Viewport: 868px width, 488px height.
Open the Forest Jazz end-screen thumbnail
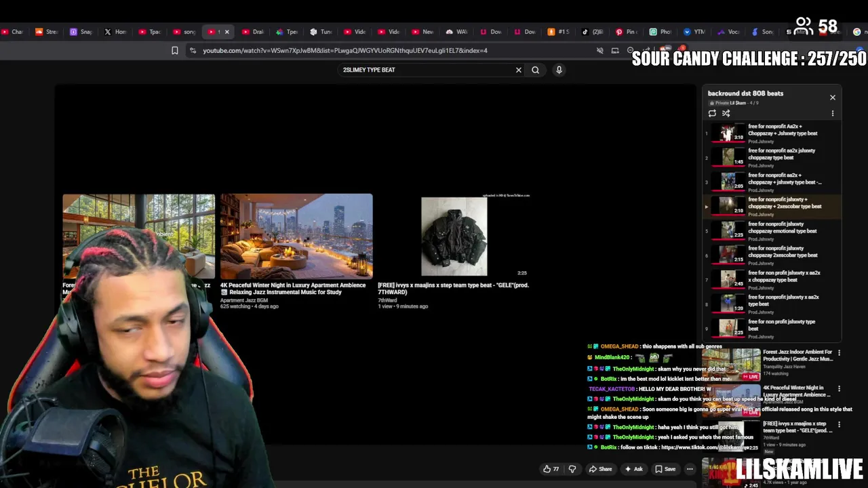click(x=138, y=237)
